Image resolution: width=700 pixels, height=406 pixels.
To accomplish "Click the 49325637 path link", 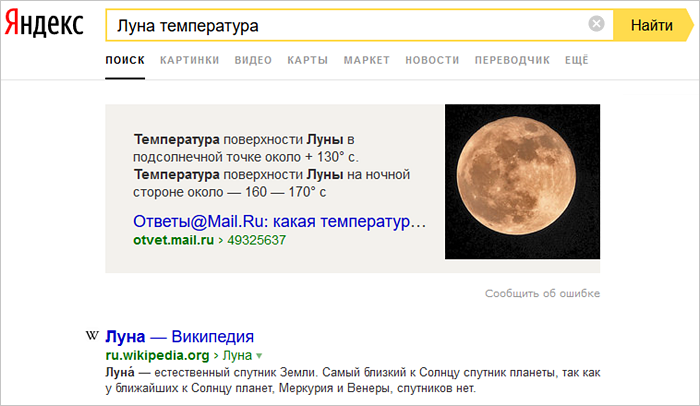I will (x=256, y=240).
